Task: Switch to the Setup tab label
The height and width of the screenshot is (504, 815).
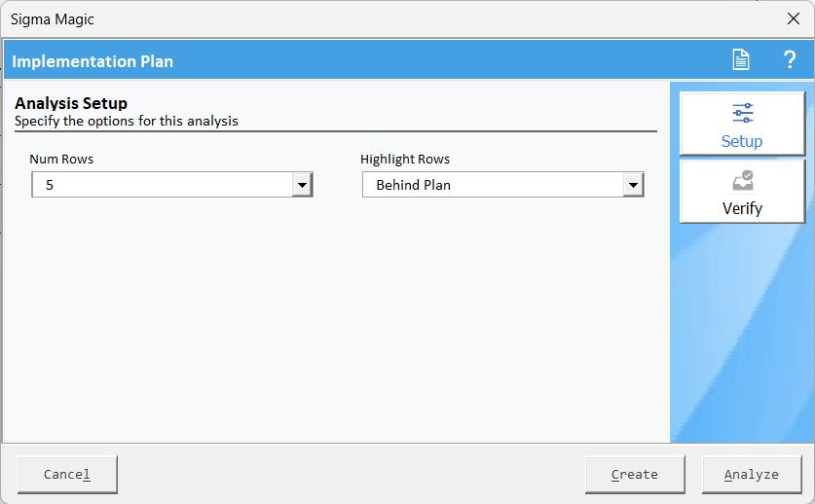Action: coord(742,141)
